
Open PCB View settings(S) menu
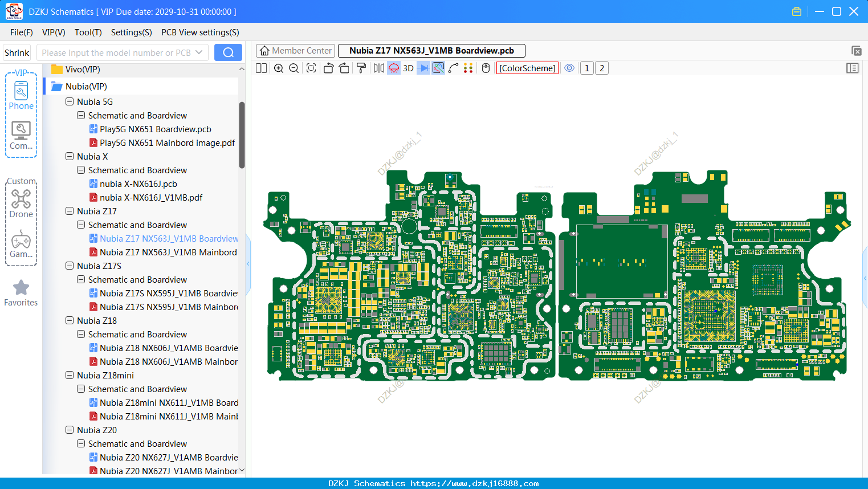[x=200, y=32]
